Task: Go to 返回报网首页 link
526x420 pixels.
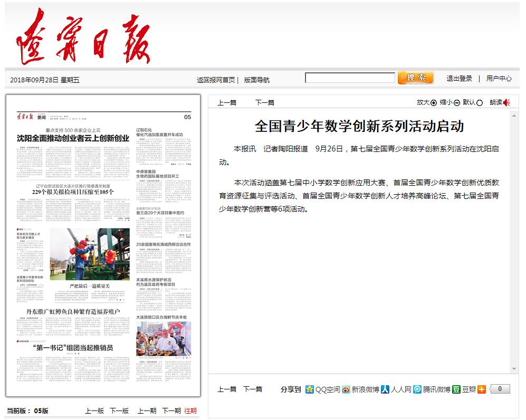Action: [x=216, y=80]
